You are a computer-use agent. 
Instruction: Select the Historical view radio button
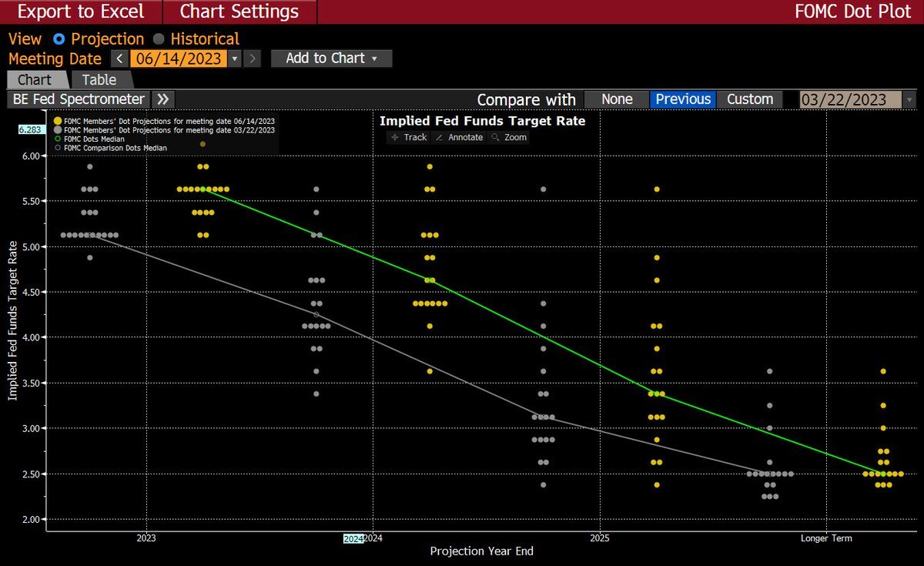click(x=159, y=39)
